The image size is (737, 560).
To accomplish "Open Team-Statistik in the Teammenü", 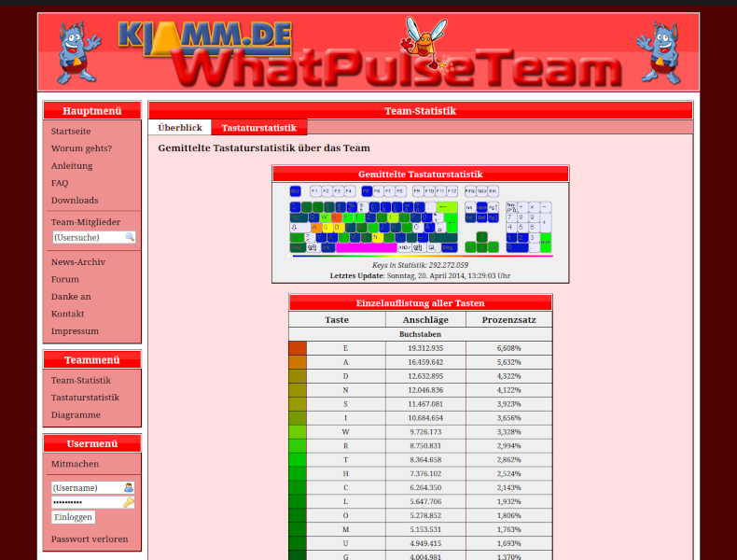I will [x=81, y=381].
